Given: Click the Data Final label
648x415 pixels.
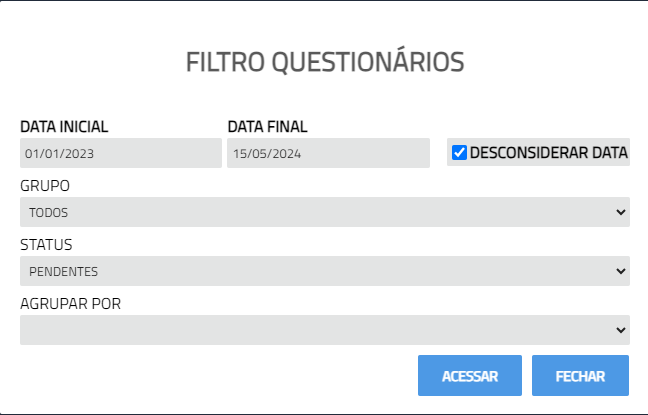Looking at the screenshot, I should [267, 127].
